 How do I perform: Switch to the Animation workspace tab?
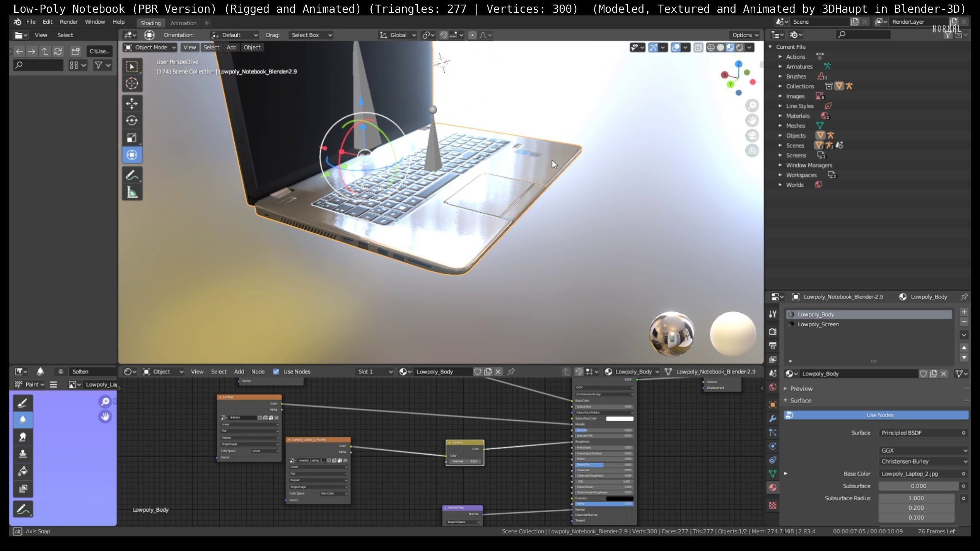(x=183, y=23)
